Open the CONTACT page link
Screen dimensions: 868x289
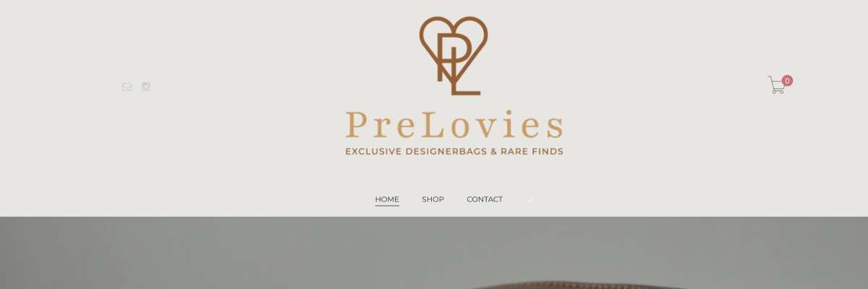point(485,199)
